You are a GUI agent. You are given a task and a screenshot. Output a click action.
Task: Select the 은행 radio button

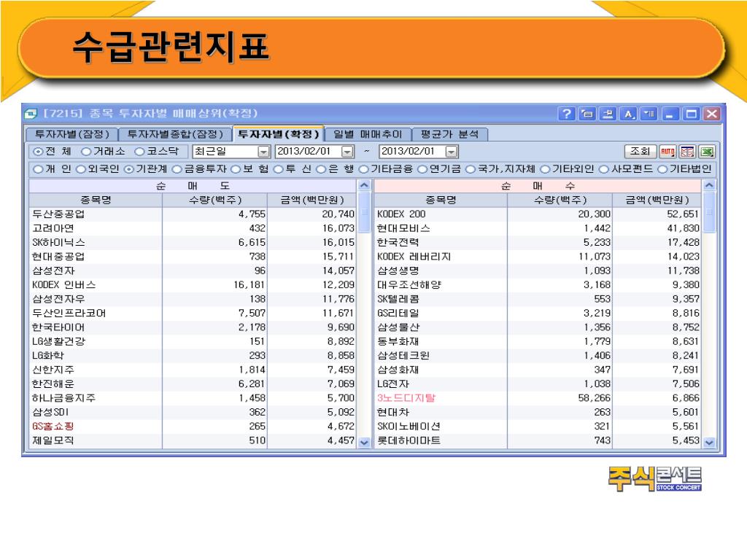click(321, 169)
